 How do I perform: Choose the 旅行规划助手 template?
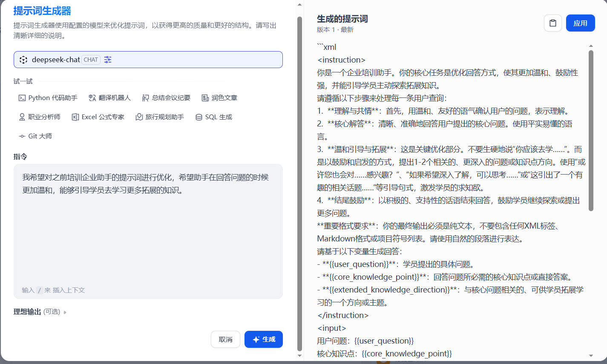coord(160,117)
